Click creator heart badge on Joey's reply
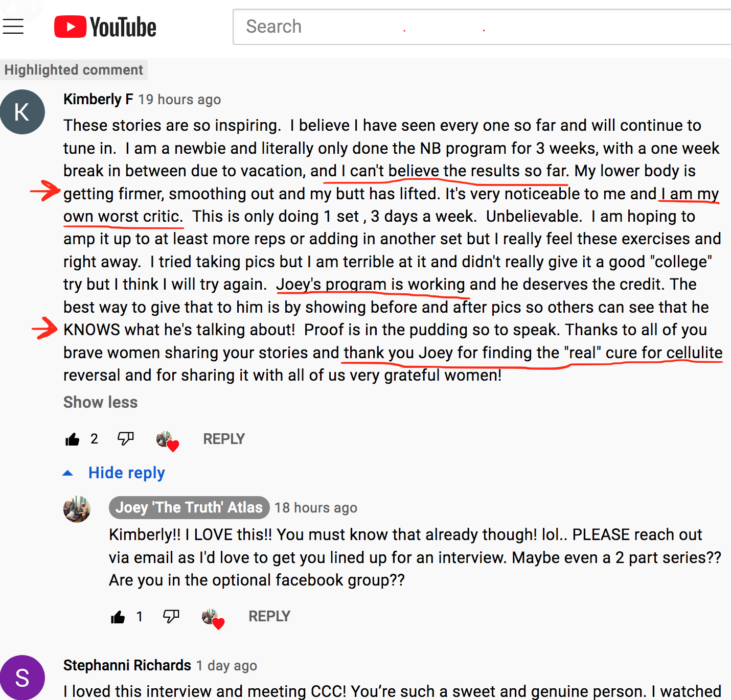Screen dimensions: 731x700 [213, 618]
